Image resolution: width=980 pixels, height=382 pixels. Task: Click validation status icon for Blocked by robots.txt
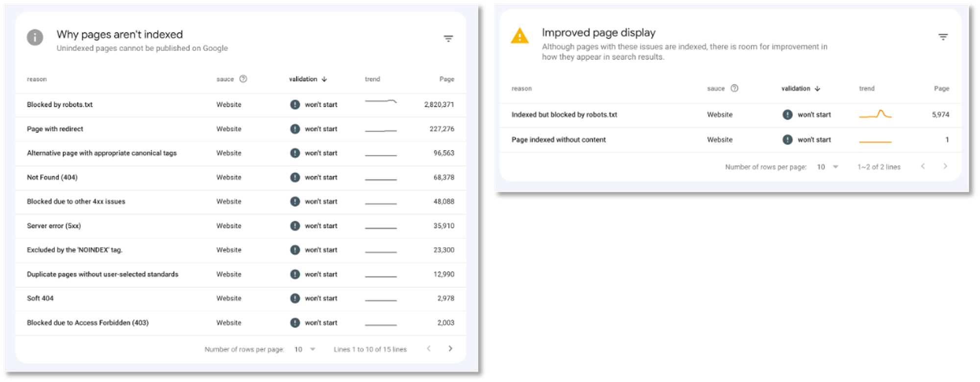click(x=295, y=104)
